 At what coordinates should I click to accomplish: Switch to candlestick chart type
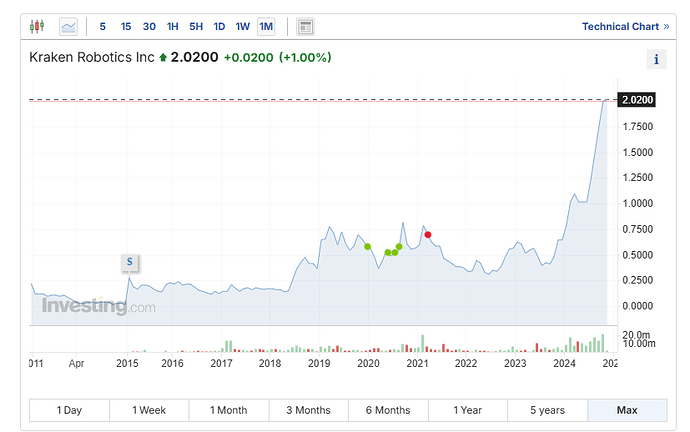point(37,26)
